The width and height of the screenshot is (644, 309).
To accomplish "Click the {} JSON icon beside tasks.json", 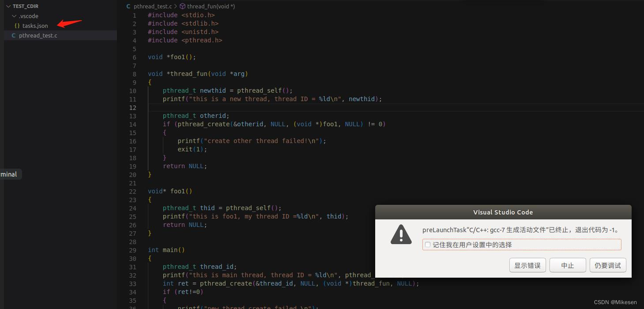I will (18, 26).
